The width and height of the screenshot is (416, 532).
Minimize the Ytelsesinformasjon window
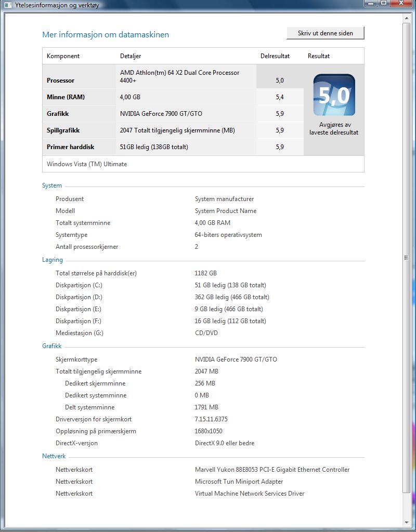[371, 3]
